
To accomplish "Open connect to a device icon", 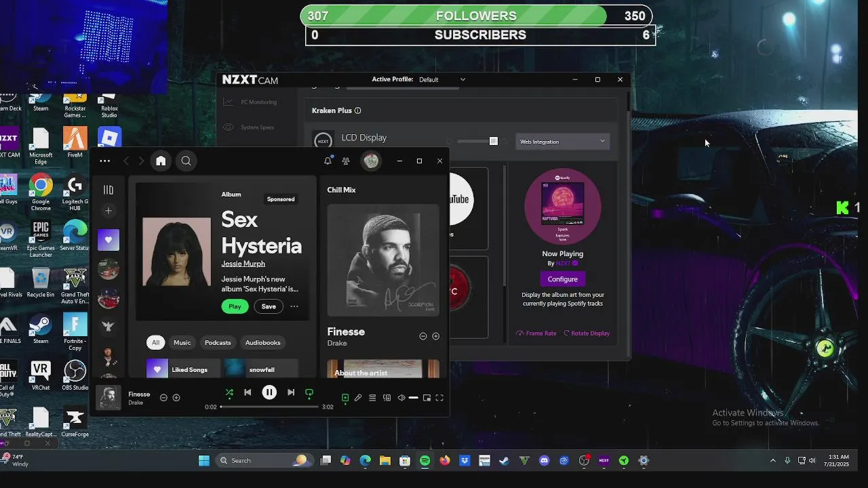I will pyautogui.click(x=387, y=398).
